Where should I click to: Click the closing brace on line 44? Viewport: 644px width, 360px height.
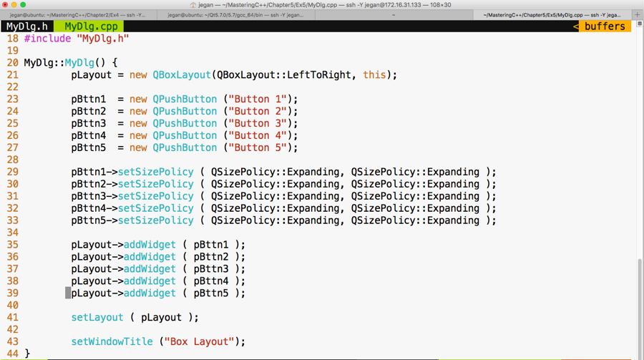27,354
